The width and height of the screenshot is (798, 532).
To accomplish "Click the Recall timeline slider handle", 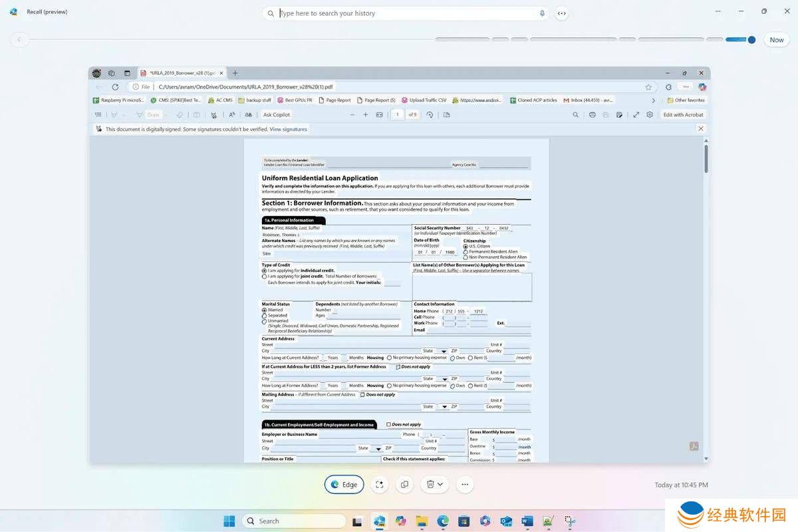I will tap(751, 40).
